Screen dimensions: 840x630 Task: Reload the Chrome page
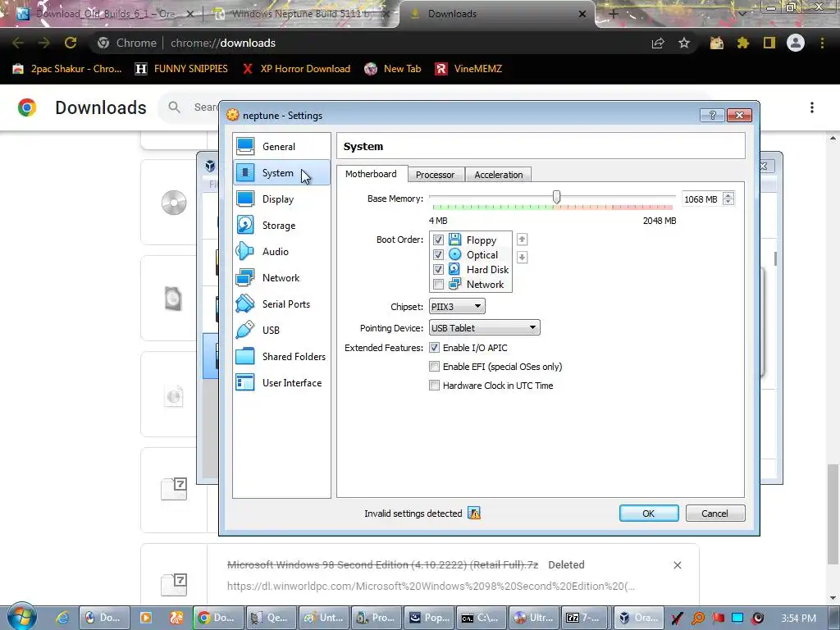coord(71,43)
